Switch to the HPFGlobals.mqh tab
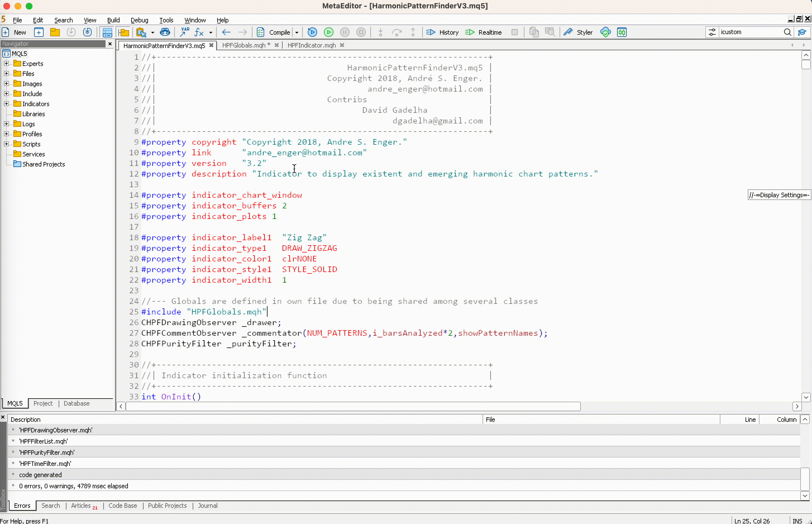 click(x=246, y=45)
